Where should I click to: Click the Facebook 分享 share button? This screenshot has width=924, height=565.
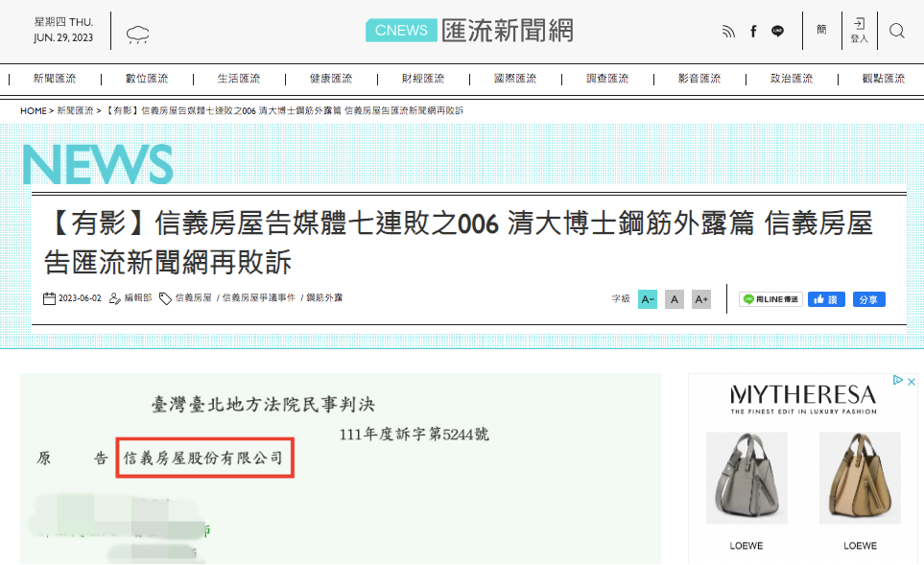point(868,299)
